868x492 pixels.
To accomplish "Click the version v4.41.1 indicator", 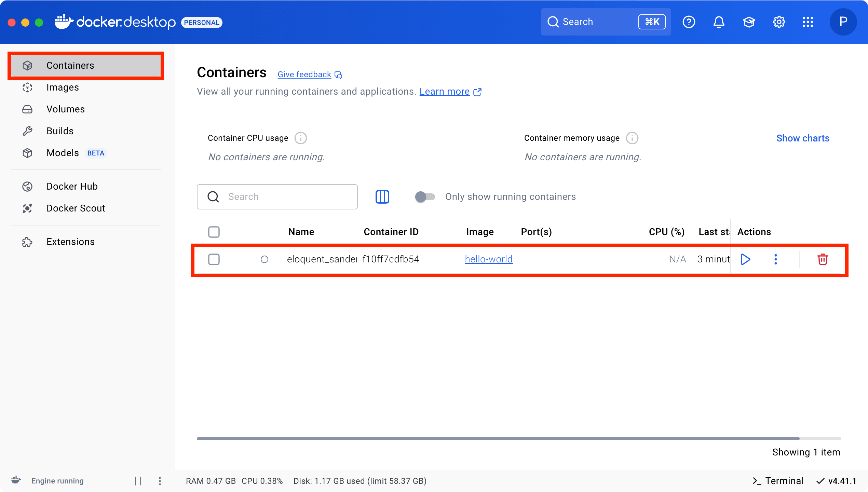I will coord(837,481).
